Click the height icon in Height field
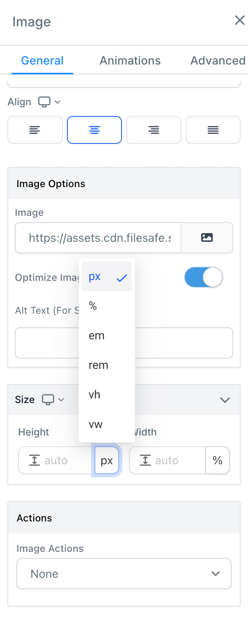Viewport: 248px width, 644px height. (x=34, y=460)
